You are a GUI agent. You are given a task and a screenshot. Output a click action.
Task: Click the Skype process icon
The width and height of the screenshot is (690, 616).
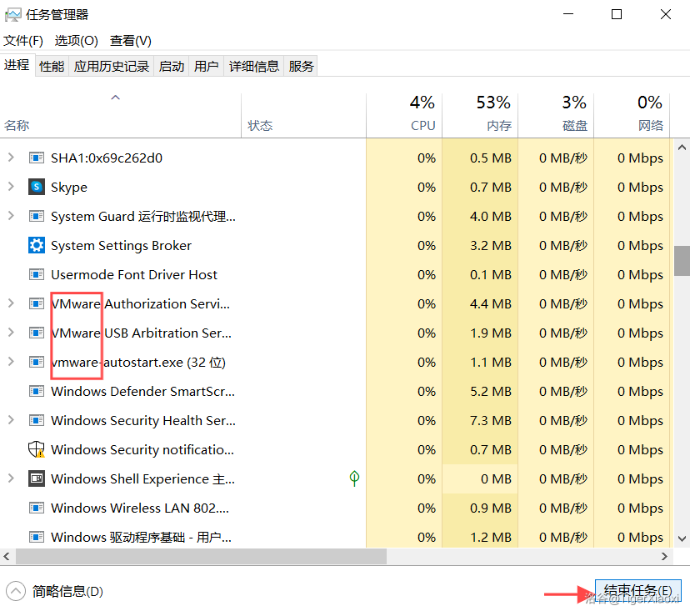tap(37, 187)
